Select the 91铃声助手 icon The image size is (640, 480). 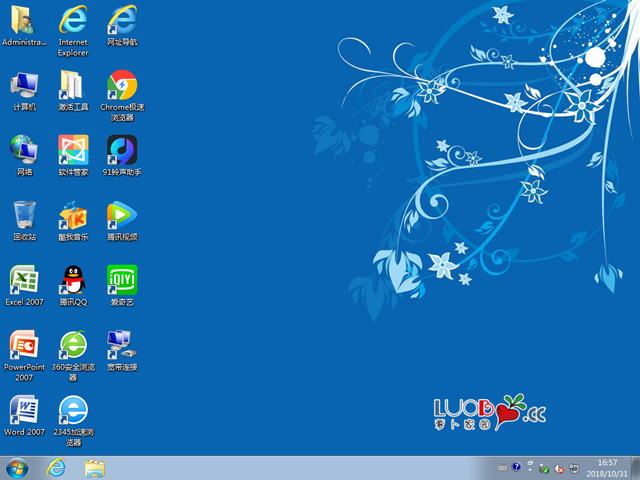(122, 150)
